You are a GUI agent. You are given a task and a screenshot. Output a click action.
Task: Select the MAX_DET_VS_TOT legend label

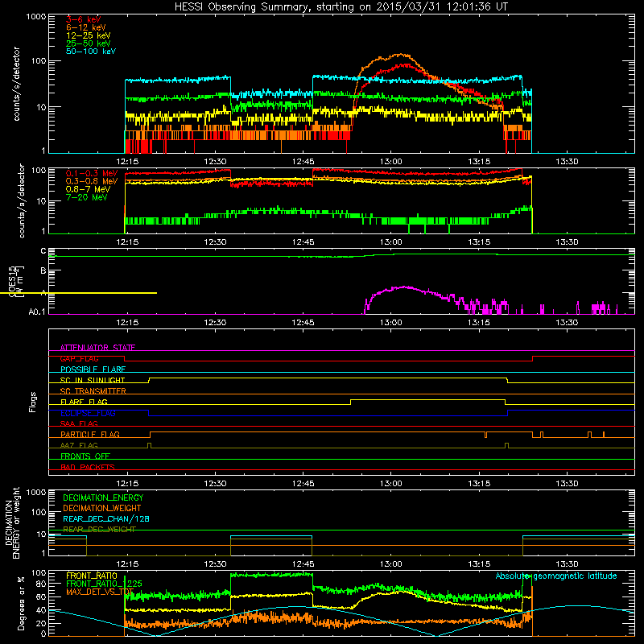(x=100, y=592)
